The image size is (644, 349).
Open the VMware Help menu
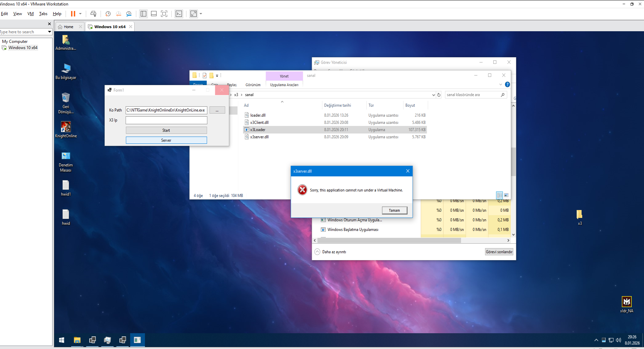tap(57, 14)
